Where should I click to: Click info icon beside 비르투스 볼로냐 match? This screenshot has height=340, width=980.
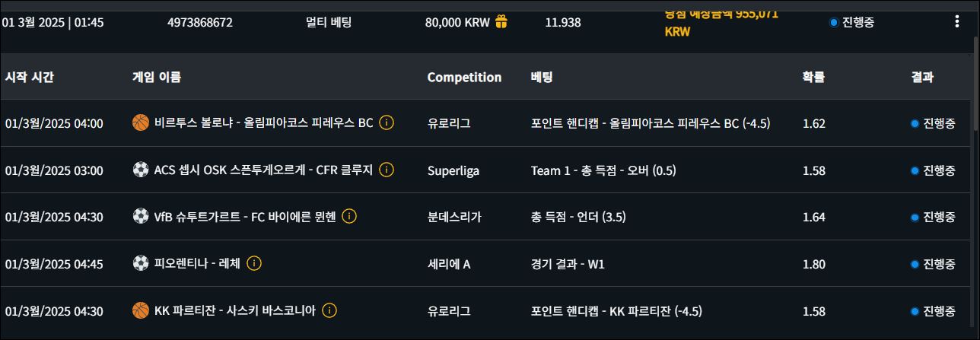coord(387,122)
